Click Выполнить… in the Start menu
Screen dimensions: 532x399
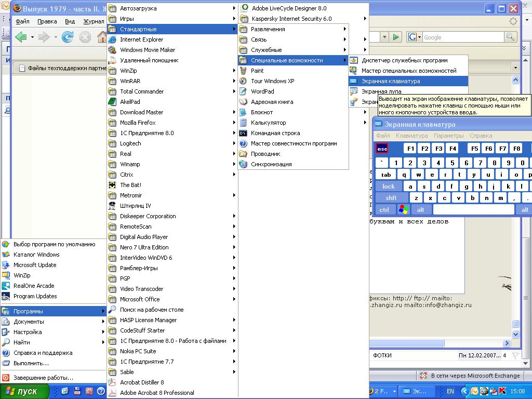click(54, 363)
